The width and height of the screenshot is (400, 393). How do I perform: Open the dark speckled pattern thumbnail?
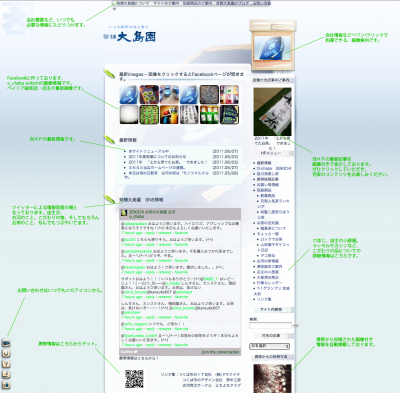(209, 95)
